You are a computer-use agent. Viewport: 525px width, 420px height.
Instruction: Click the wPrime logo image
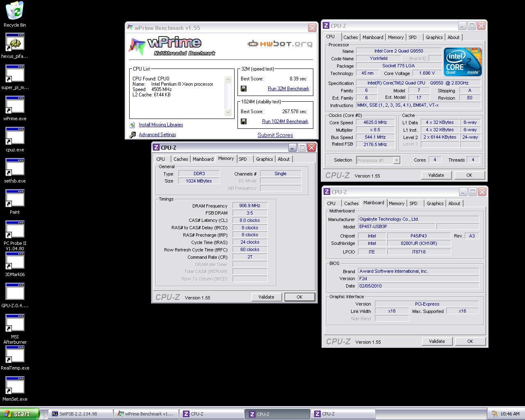(x=172, y=46)
